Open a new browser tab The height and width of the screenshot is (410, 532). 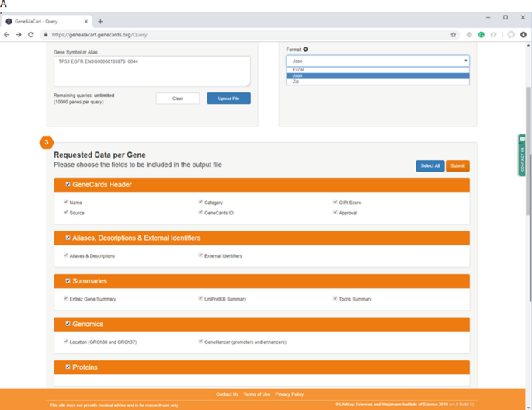point(100,21)
